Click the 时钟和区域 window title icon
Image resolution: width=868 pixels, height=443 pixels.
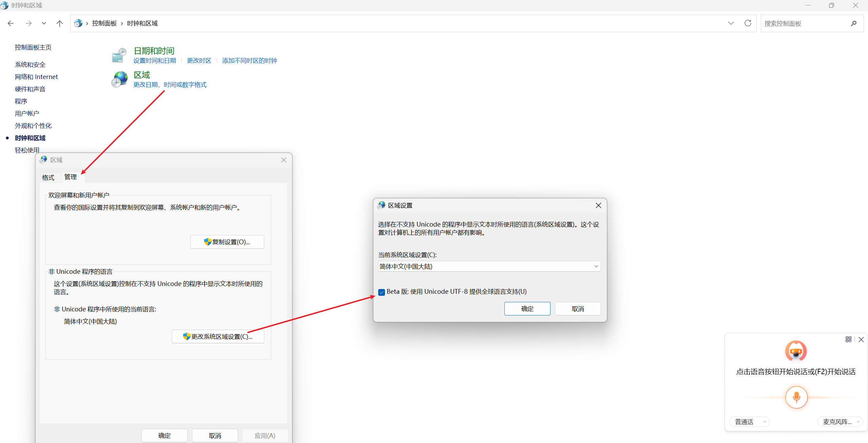(4, 5)
